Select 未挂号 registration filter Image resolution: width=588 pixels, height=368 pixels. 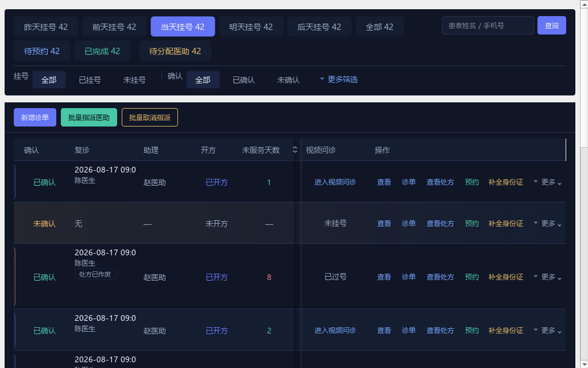[134, 79]
